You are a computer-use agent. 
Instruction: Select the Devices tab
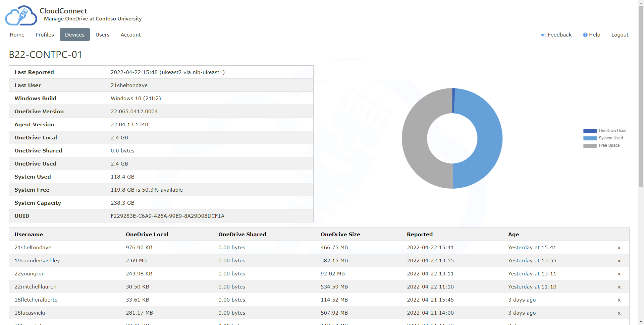point(74,35)
